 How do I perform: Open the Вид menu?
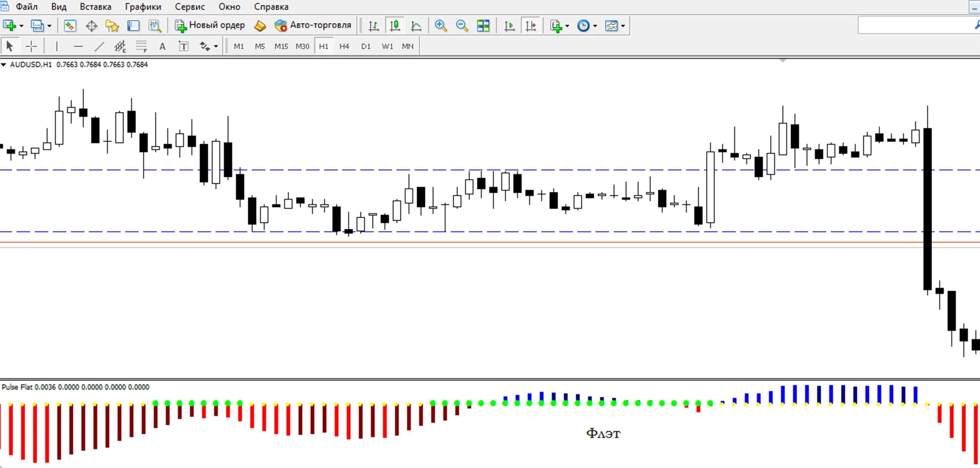pyautogui.click(x=59, y=7)
